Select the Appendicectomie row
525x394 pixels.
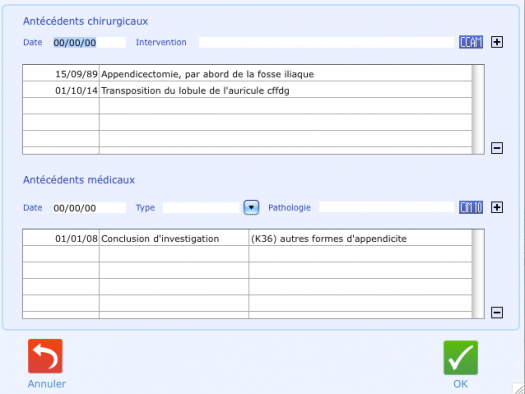tap(247, 74)
